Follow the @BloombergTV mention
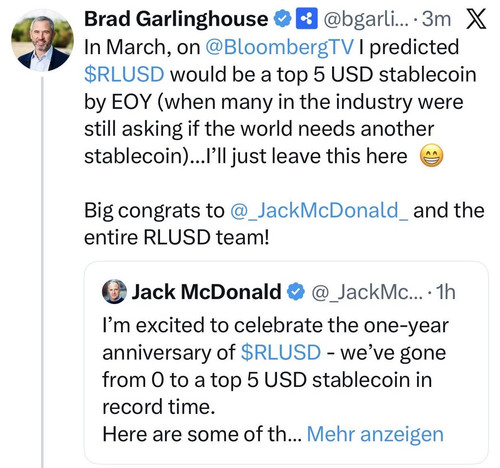This screenshot has height=468, width=500. click(279, 47)
